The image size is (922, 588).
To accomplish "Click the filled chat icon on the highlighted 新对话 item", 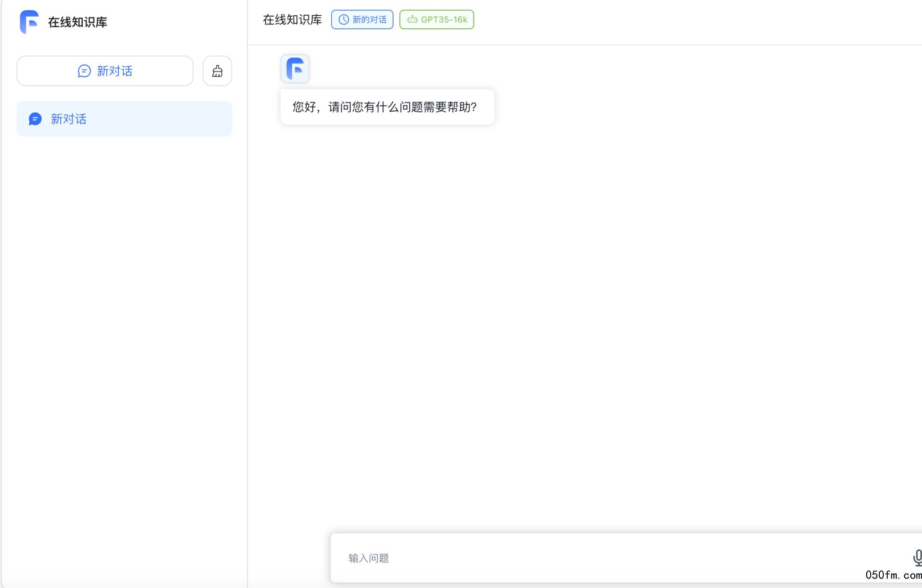I will (35, 119).
